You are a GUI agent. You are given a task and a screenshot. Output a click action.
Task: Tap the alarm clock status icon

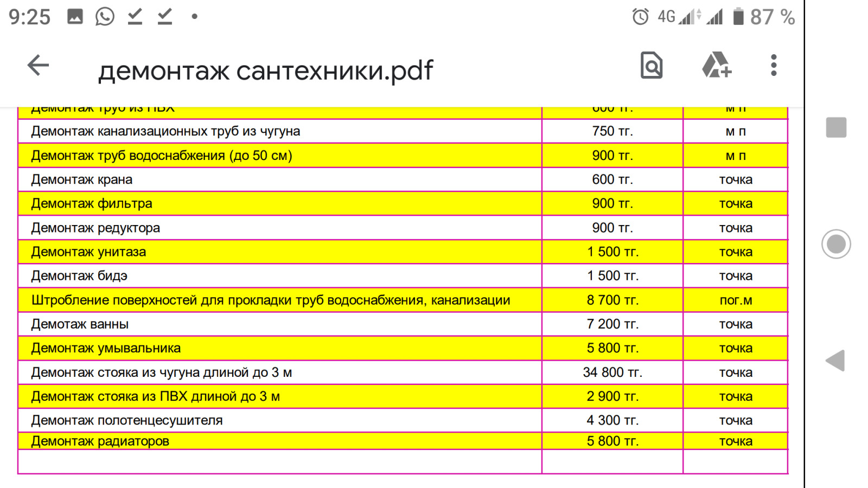point(640,17)
